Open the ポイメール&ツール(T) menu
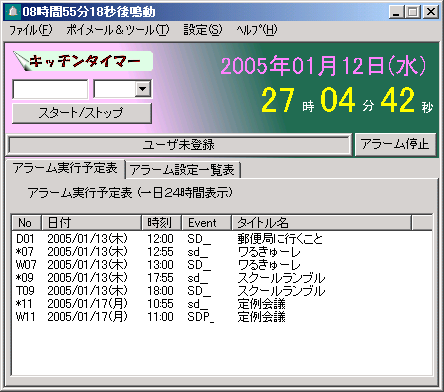Image resolution: width=444 pixels, height=392 pixels. 118,30
